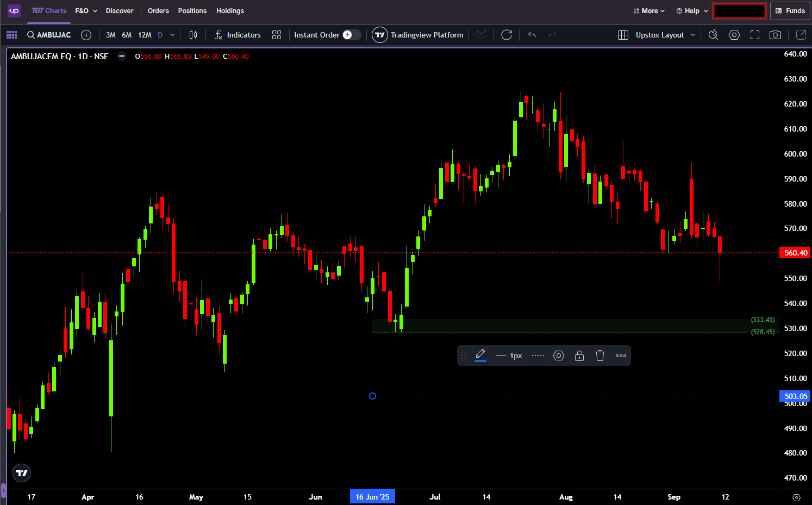This screenshot has width=812, height=505.
Task: Click the pencil line color tool
Action: tap(480, 356)
